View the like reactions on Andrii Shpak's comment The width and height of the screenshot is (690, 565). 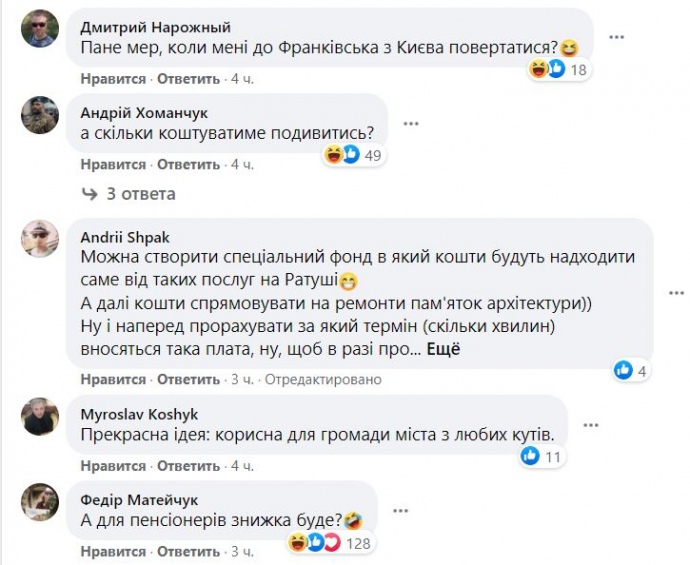click(x=632, y=370)
